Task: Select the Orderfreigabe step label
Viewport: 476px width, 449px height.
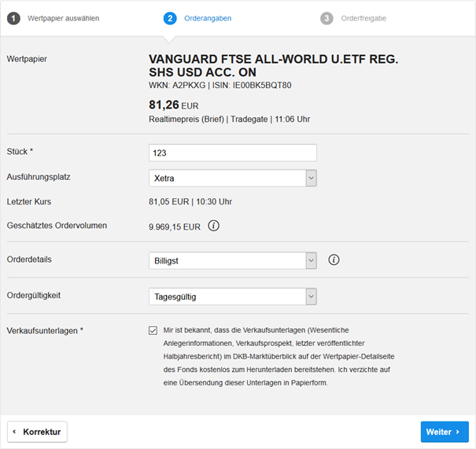Action: point(363,18)
